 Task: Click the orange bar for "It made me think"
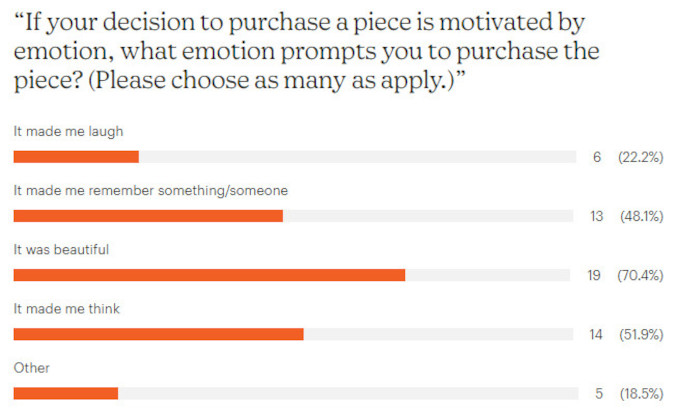158,334
